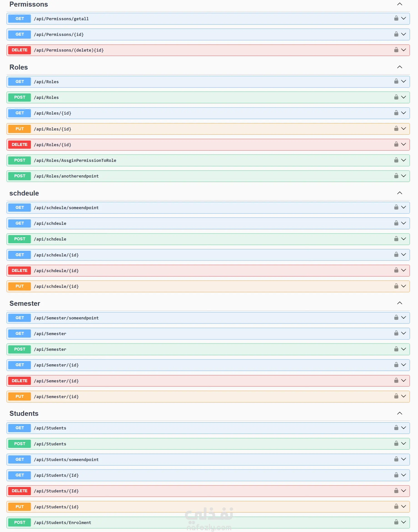
Task: Click DELETE button for /api/Permissons/(delete){id}
Action: point(20,50)
